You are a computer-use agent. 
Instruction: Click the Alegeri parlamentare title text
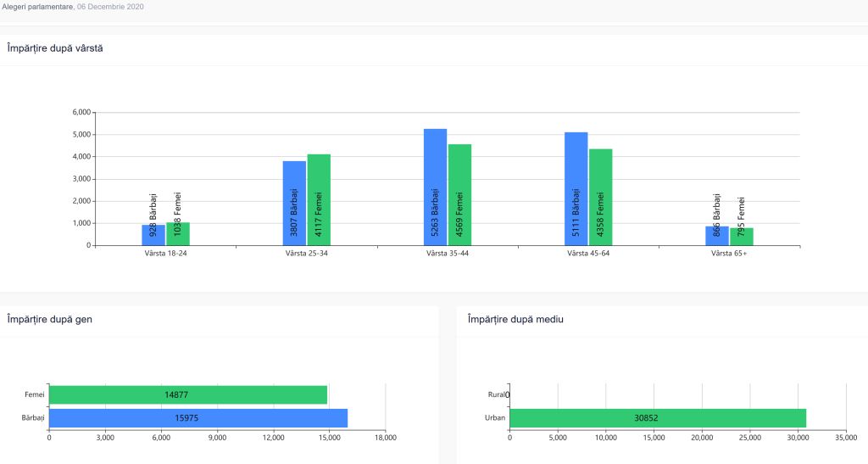38,7
